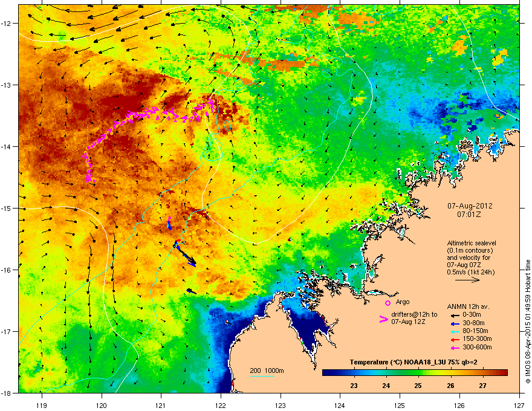Click the '121' longitude axis label
Image resolution: width=532 pixels, height=411 pixels.
pos(161,405)
